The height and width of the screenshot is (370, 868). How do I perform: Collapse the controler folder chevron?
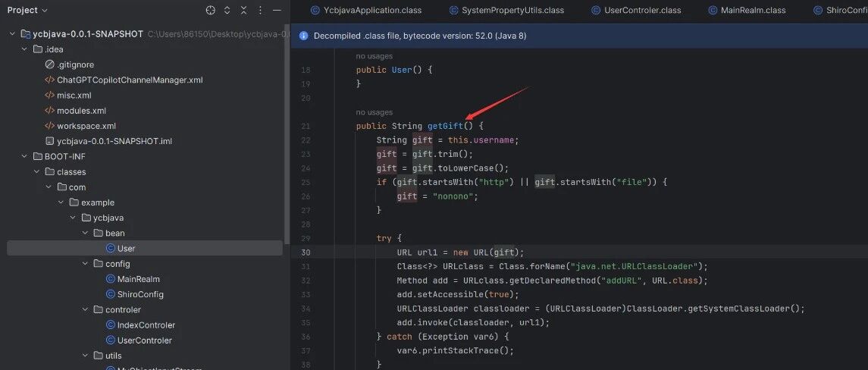(x=85, y=309)
